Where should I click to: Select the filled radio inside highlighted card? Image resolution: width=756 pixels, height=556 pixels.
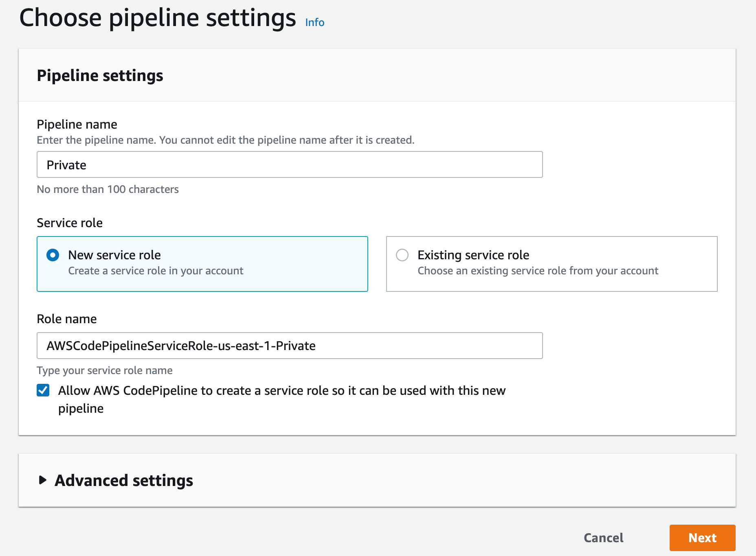click(53, 255)
